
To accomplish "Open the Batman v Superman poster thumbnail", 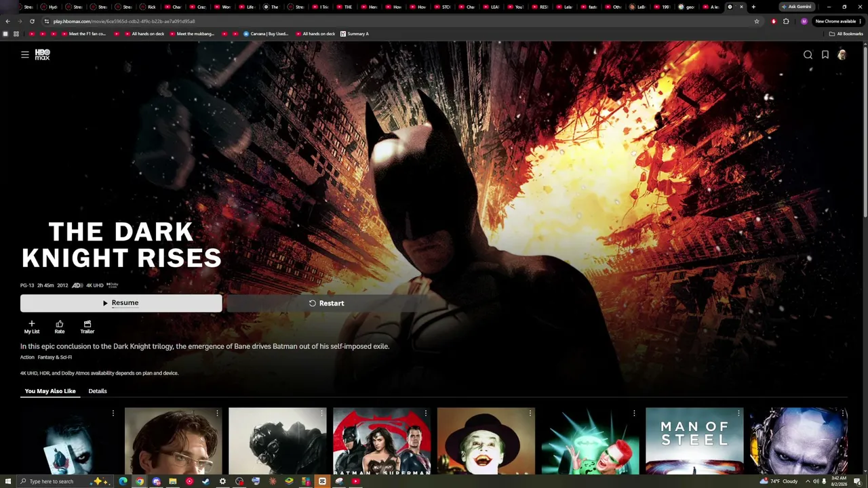I will click(x=382, y=441).
